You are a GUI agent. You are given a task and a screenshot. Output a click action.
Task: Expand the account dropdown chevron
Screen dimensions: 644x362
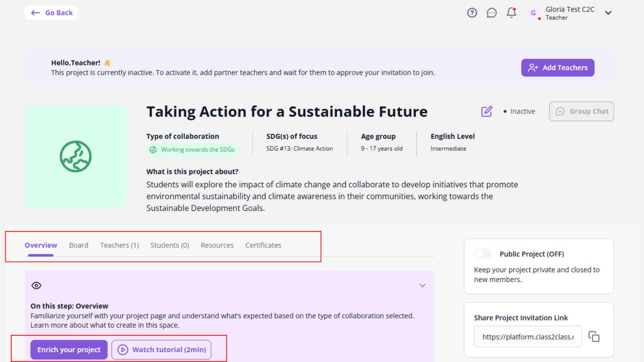(x=608, y=13)
